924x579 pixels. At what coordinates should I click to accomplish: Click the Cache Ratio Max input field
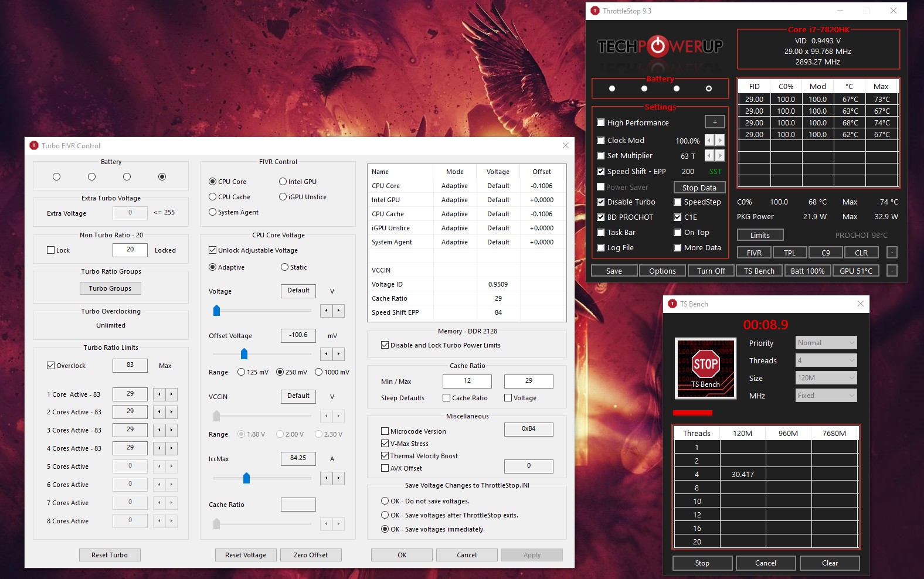(x=528, y=381)
